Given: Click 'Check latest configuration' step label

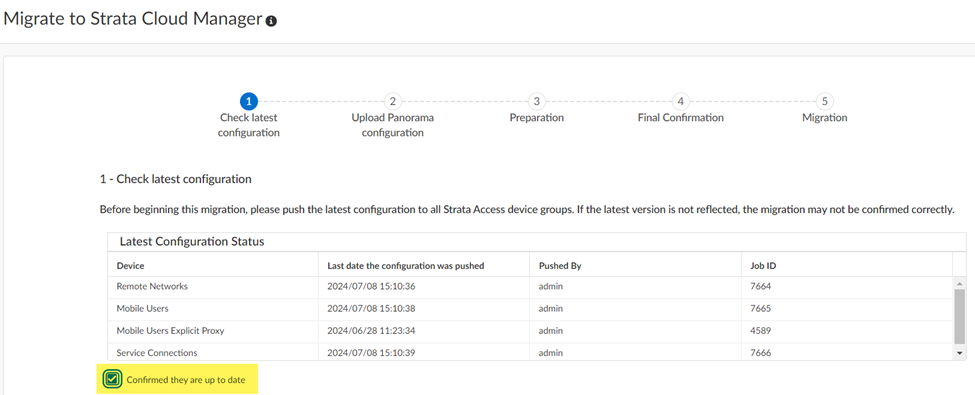Looking at the screenshot, I should [249, 124].
